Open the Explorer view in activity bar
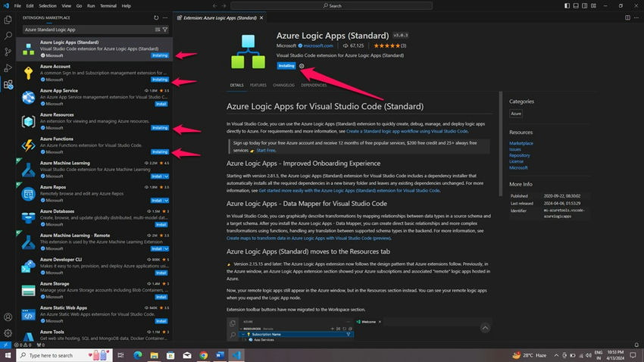Image resolution: width=644 pixels, height=362 pixels. (x=8, y=20)
